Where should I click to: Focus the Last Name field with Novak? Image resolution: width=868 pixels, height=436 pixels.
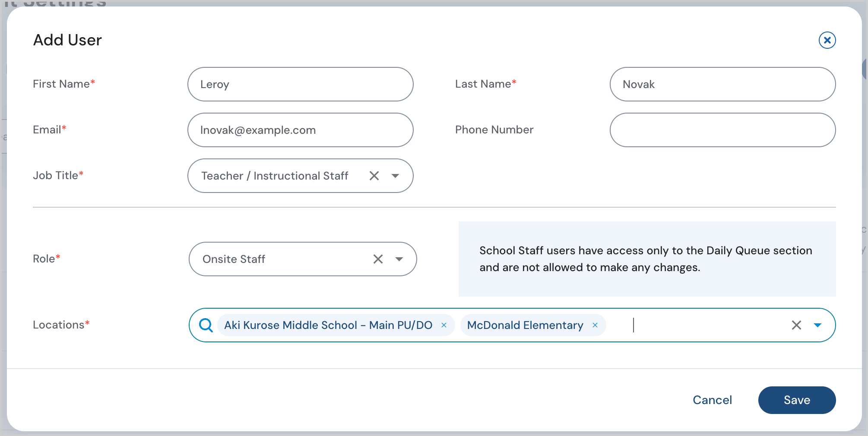pos(722,84)
